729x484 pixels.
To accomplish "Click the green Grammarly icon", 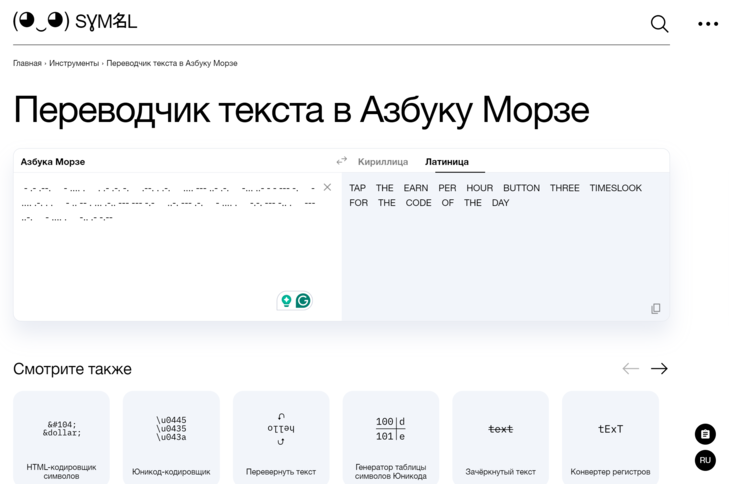I will pyautogui.click(x=303, y=300).
